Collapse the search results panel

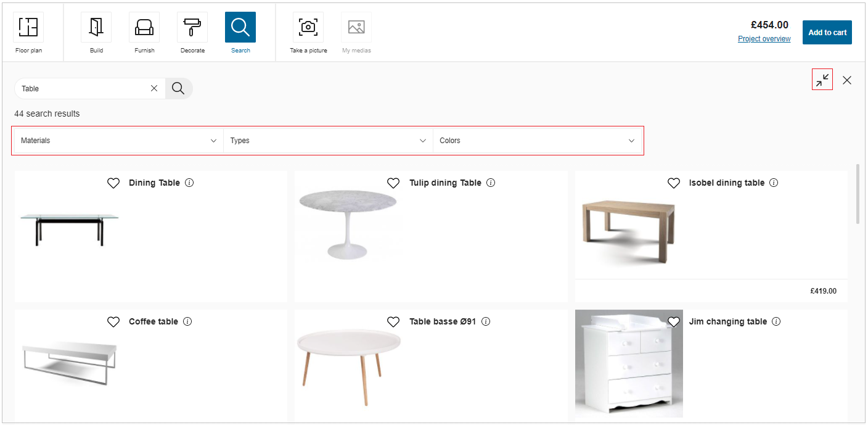coord(822,80)
